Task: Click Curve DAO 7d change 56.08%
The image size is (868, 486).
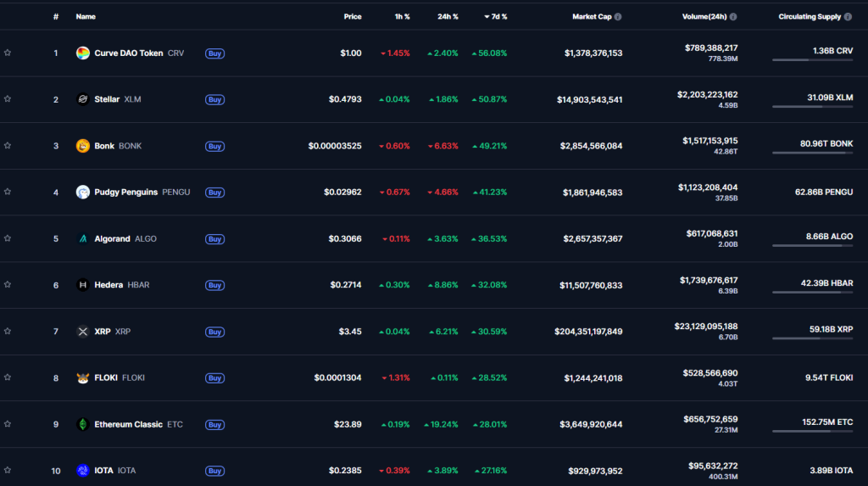Action: click(489, 53)
